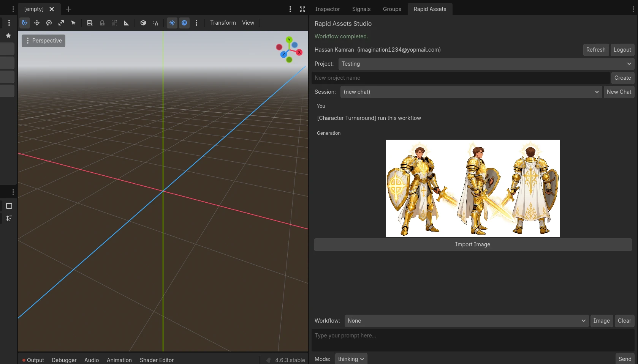
Task: Open the Workflow dropdown set to None
Action: (x=467, y=321)
